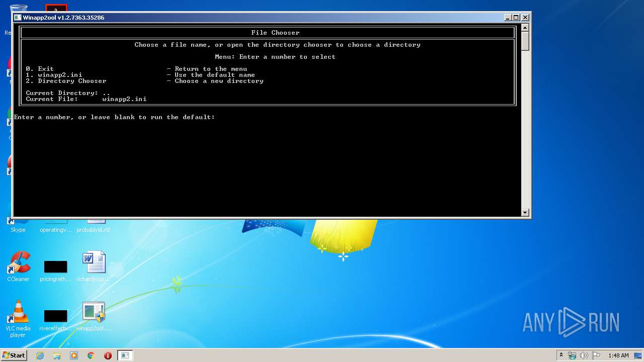Select the VLC media player desktop icon
This screenshot has height=362, width=644.
(18, 319)
